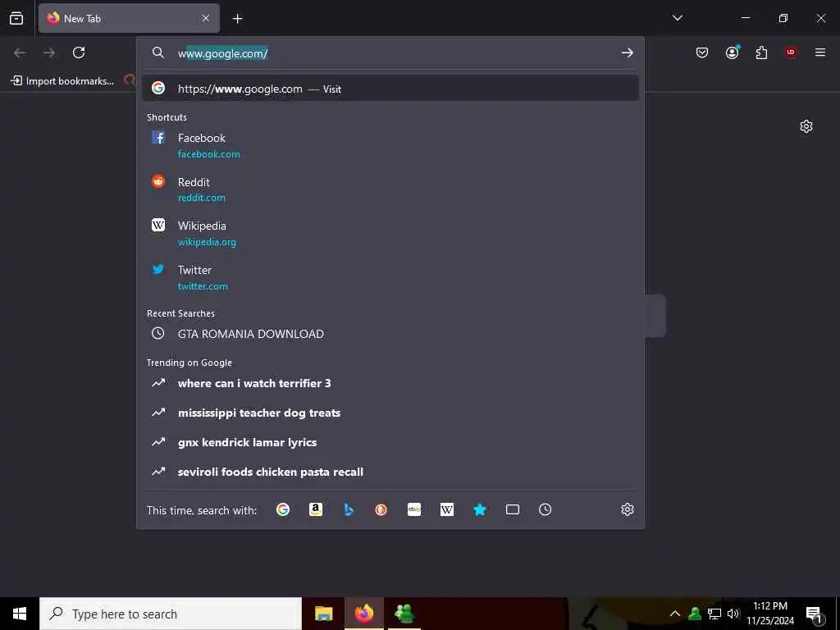Open the network tray icon
Viewport: 840px width, 630px height.
coord(714,614)
